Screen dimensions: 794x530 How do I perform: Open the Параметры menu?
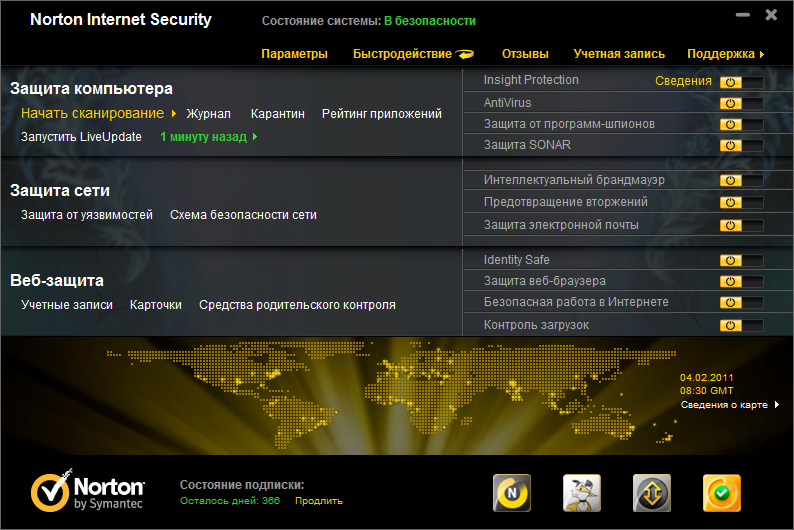click(x=294, y=54)
